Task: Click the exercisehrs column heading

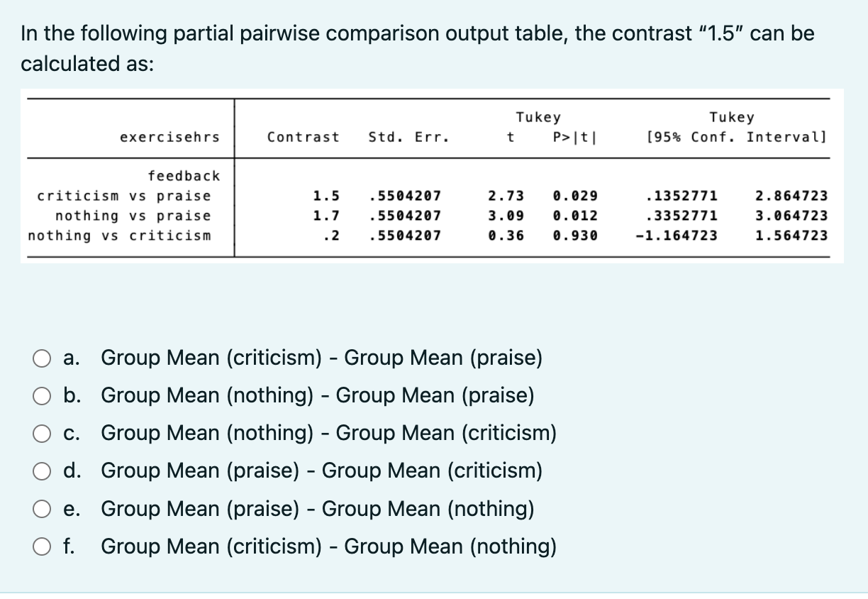Action: 170,137
